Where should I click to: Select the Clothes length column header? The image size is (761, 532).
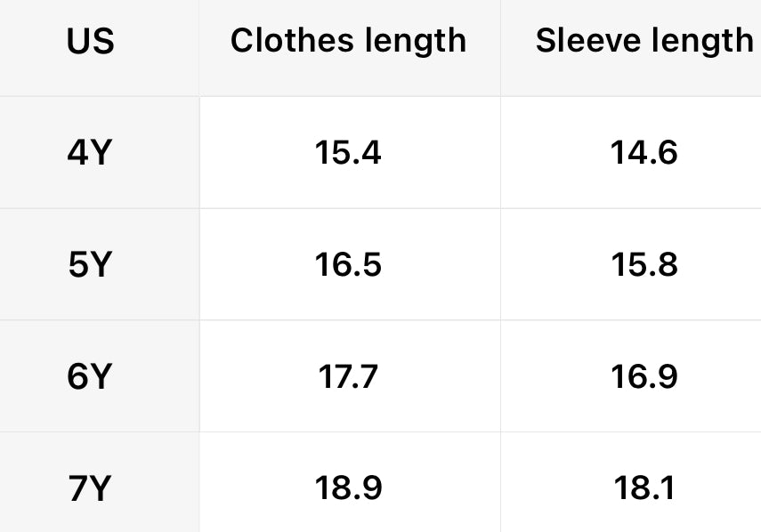[348, 41]
